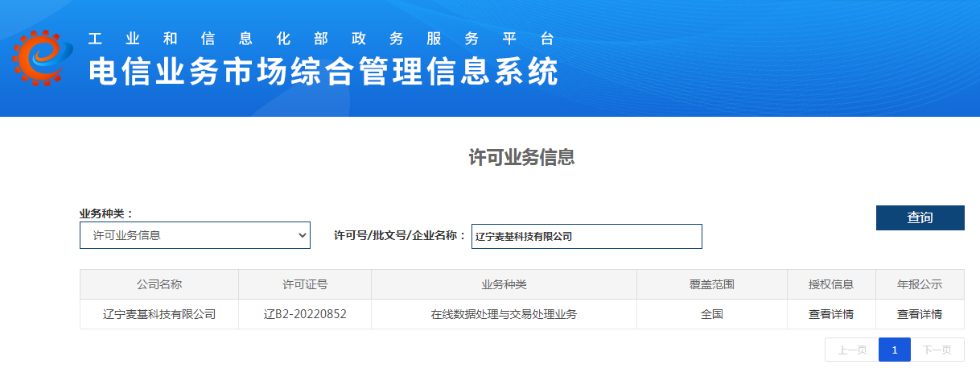The width and height of the screenshot is (980, 385).
Task: Select page 1 in pagination
Action: pos(894,350)
